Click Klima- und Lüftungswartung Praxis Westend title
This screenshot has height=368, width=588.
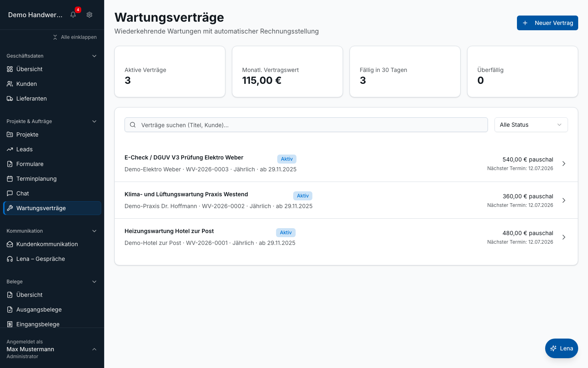(186, 194)
